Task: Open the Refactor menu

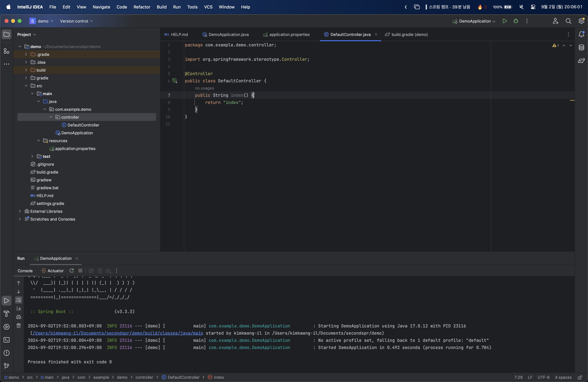Action: point(142,7)
